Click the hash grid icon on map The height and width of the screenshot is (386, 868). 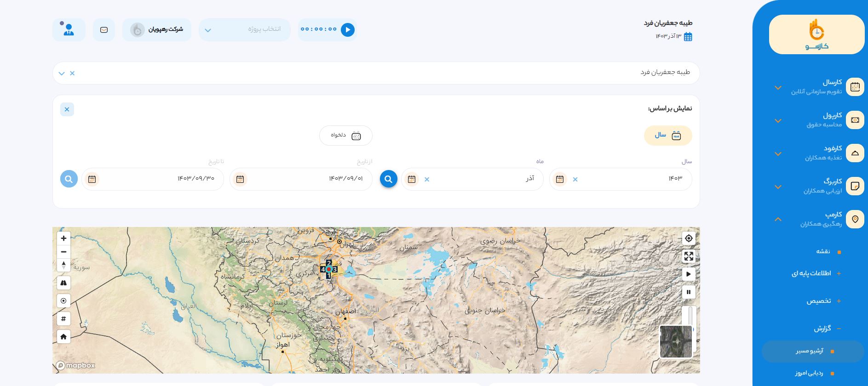click(x=63, y=318)
